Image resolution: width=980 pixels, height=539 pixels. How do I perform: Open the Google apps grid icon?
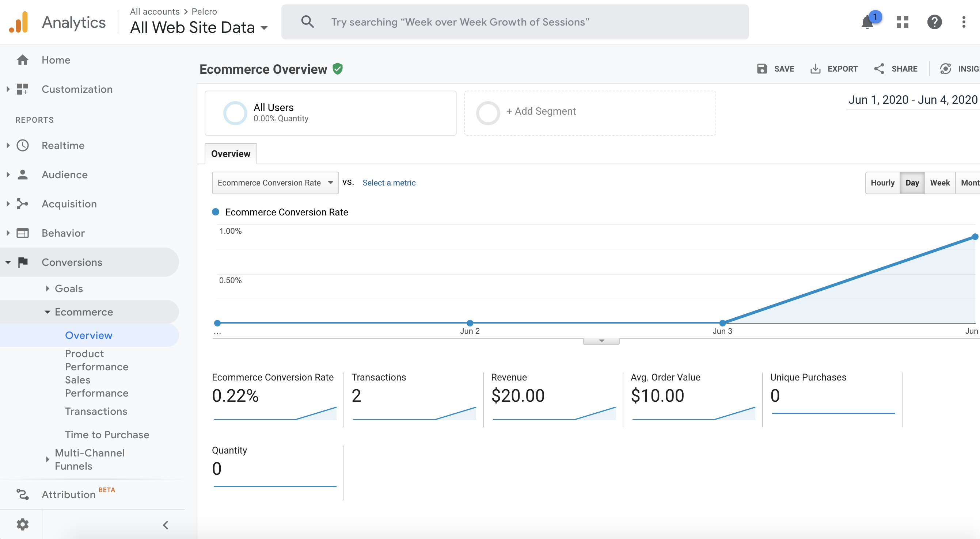pyautogui.click(x=902, y=22)
